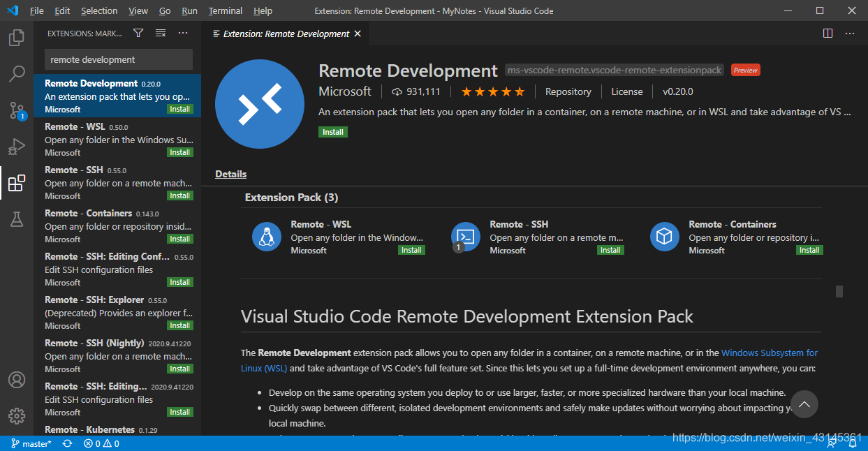Clear extensions search results icon
Image resolution: width=868 pixels, height=451 pixels.
click(x=161, y=33)
